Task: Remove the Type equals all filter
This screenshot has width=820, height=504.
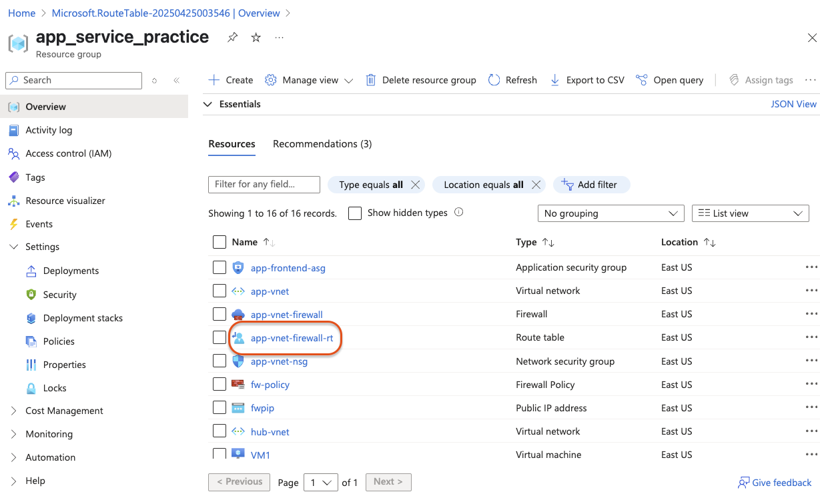Action: point(415,185)
